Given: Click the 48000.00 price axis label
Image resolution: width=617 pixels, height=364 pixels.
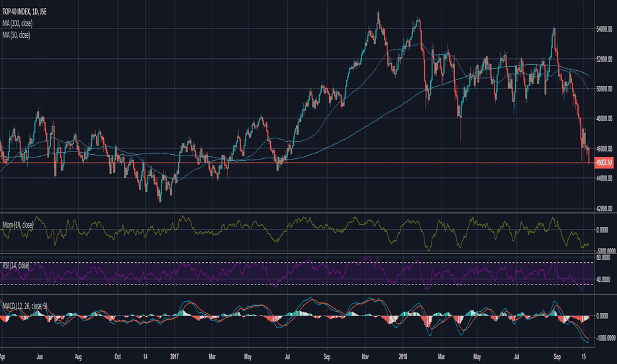Looking at the screenshot, I should [x=604, y=118].
